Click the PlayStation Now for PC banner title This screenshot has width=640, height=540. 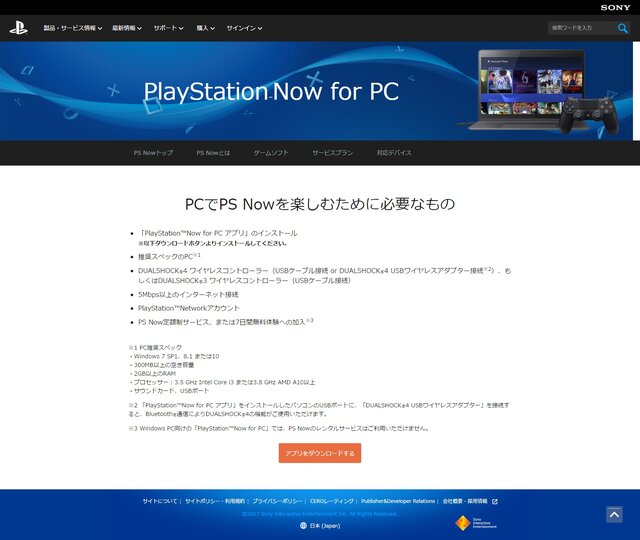tap(271, 91)
